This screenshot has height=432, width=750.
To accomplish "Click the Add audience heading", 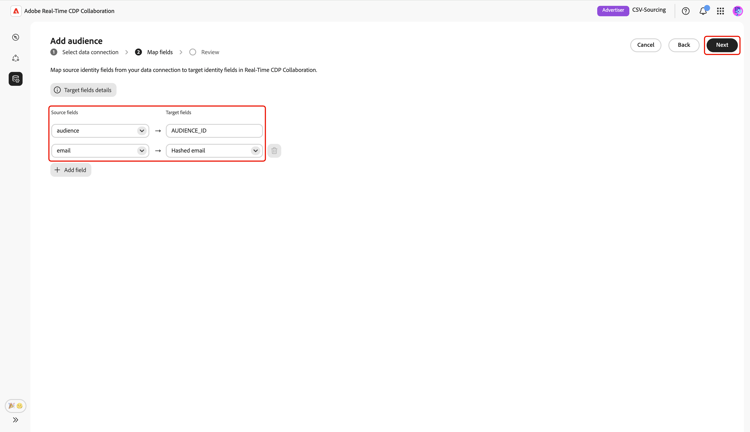I will click(x=77, y=41).
